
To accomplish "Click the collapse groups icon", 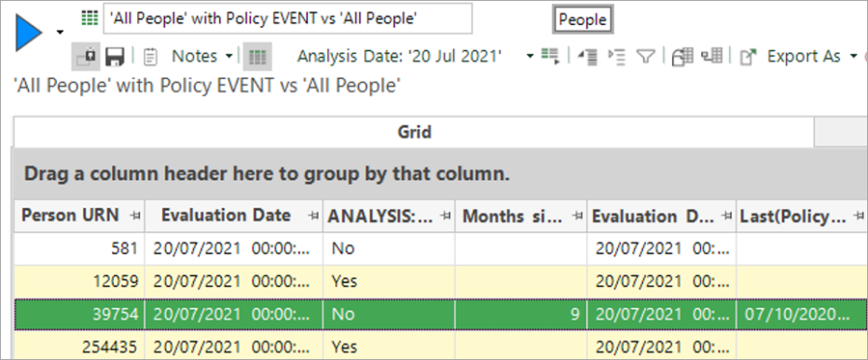I will [x=588, y=56].
